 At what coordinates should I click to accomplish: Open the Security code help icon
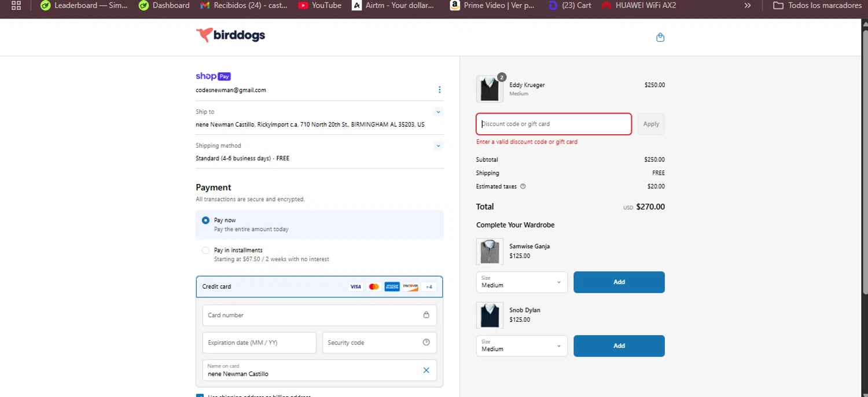pos(426,343)
